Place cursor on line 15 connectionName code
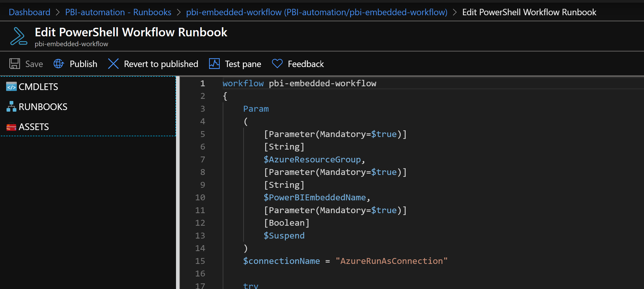 pos(281,261)
